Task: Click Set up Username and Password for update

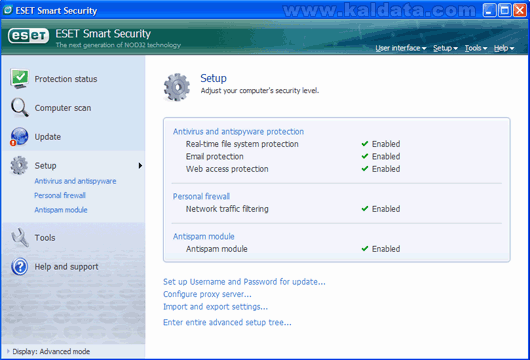Action: (x=244, y=282)
